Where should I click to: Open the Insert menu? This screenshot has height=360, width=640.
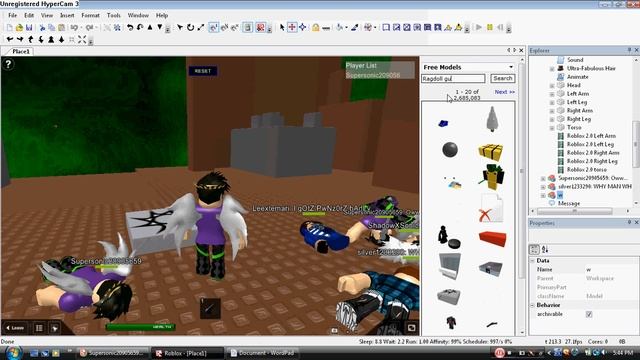coord(67,16)
